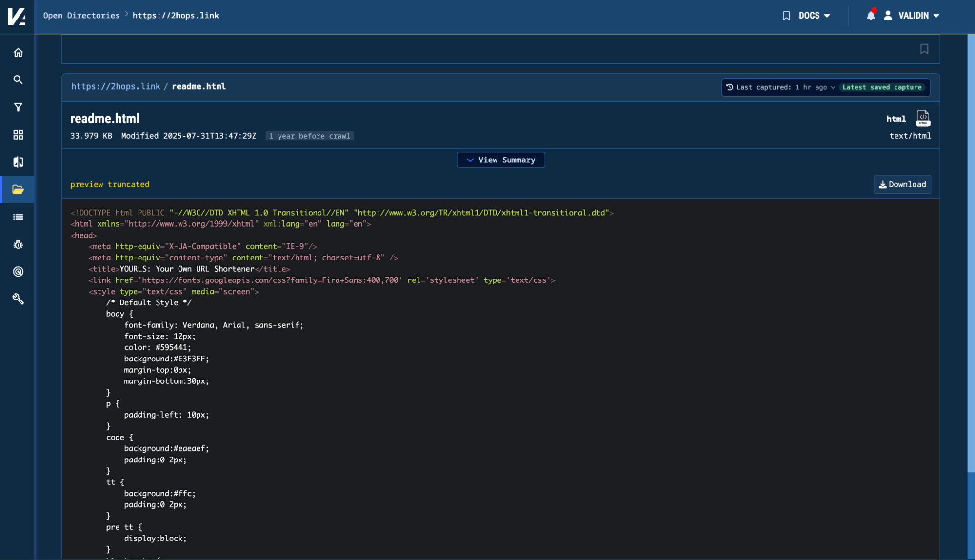Open the filter funnel icon
The image size is (975, 560).
pos(18,107)
